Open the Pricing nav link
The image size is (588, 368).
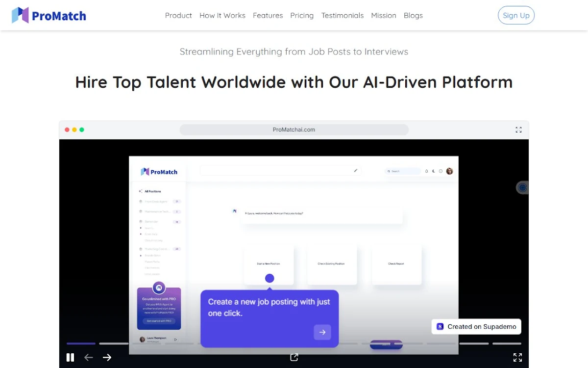click(x=302, y=16)
